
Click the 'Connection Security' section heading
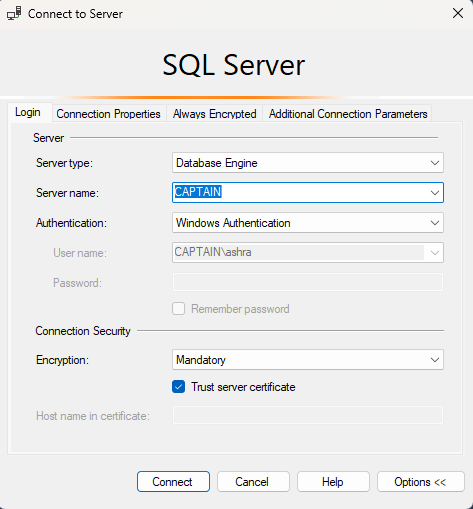(83, 331)
